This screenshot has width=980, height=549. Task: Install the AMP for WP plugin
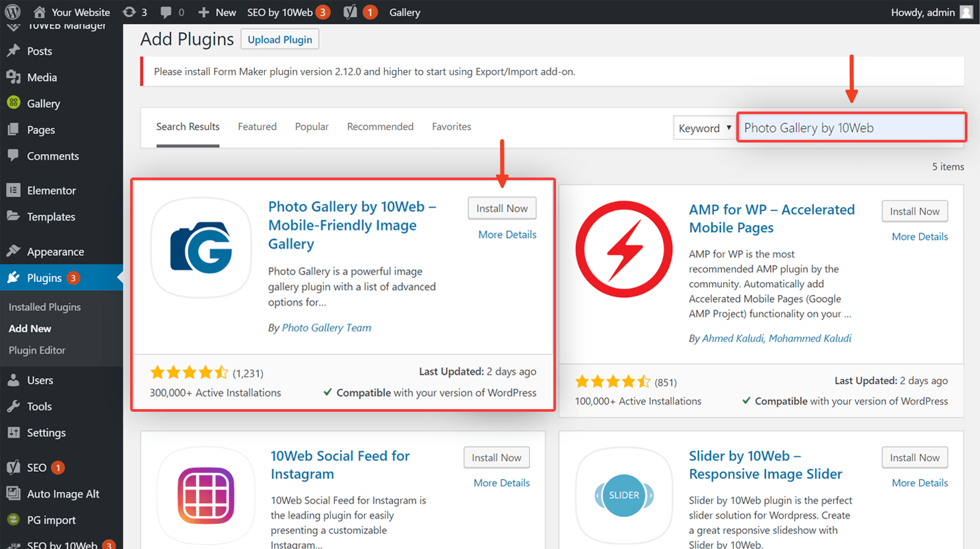click(915, 211)
